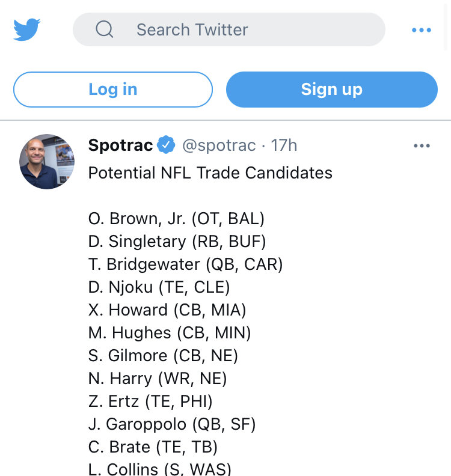Click the magnifying glass search icon

pyautogui.click(x=105, y=29)
